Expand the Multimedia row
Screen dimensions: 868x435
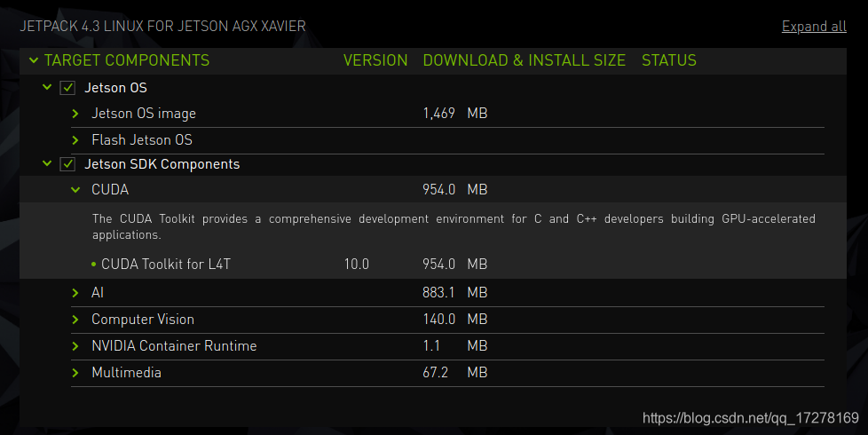coord(75,373)
